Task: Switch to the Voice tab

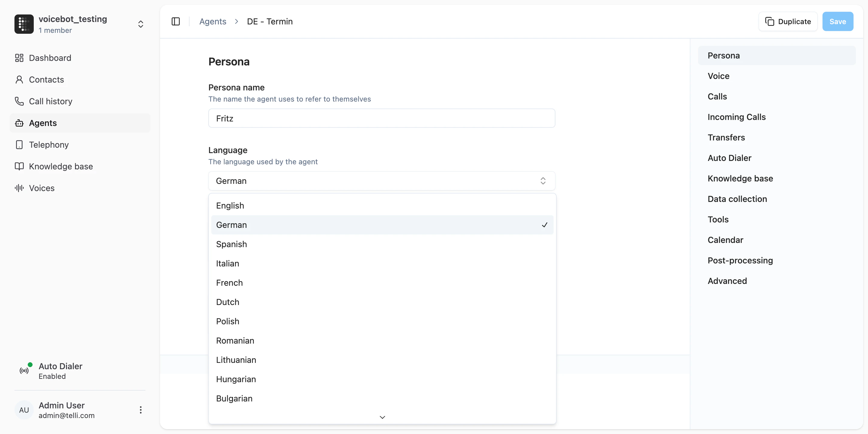Action: (718, 76)
